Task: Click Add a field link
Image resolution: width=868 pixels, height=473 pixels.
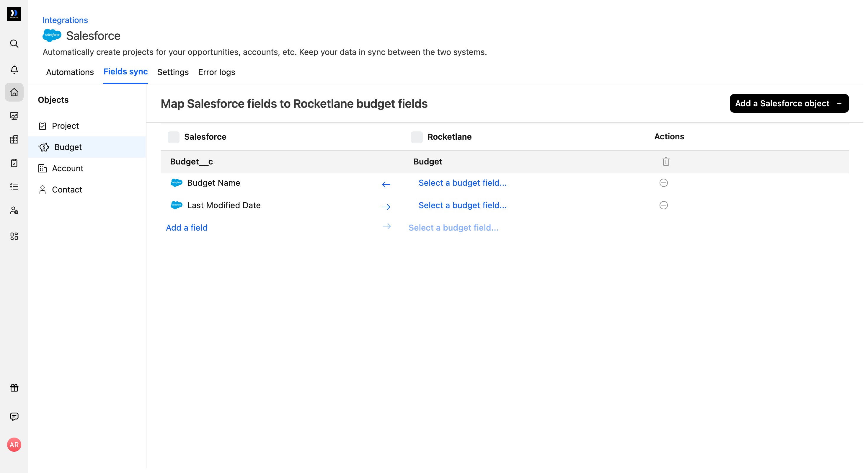Action: [187, 228]
